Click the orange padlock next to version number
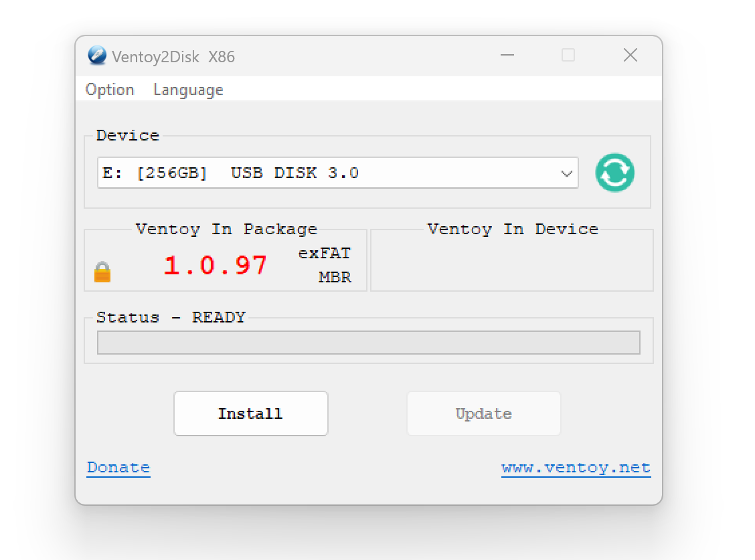 (102, 272)
